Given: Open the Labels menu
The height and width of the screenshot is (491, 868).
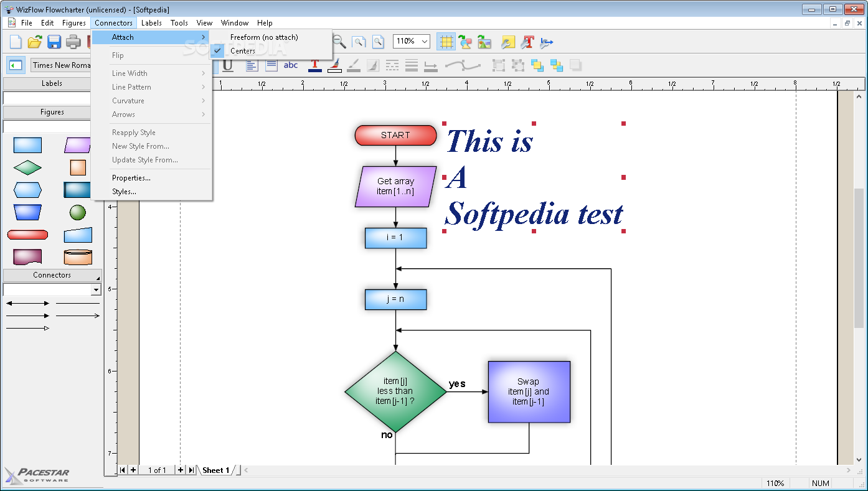Looking at the screenshot, I should point(151,23).
